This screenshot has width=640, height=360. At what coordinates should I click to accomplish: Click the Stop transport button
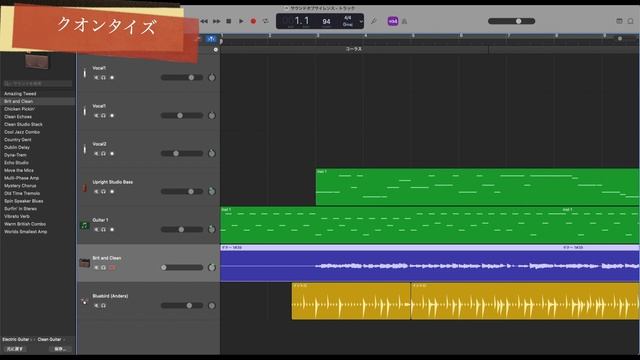[x=229, y=21]
